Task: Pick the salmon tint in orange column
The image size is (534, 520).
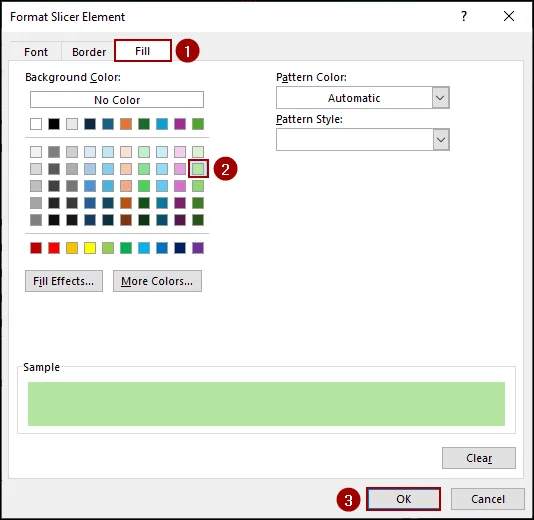Action: (x=126, y=186)
